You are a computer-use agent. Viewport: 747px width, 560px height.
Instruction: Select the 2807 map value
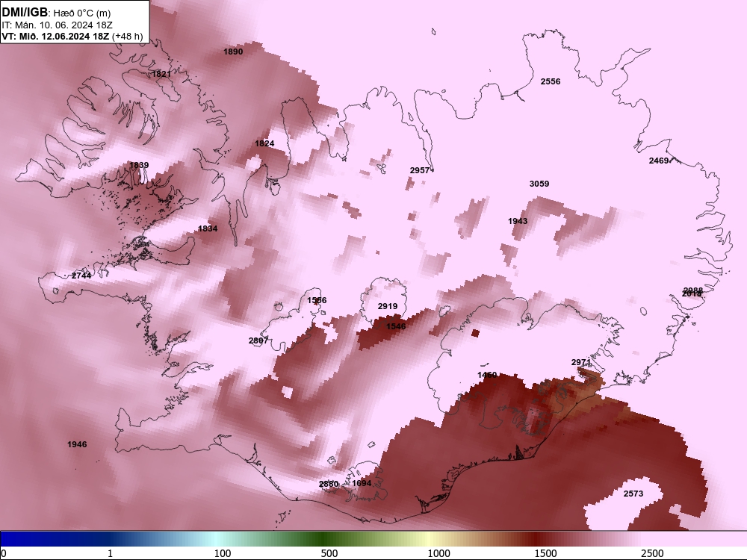(258, 340)
